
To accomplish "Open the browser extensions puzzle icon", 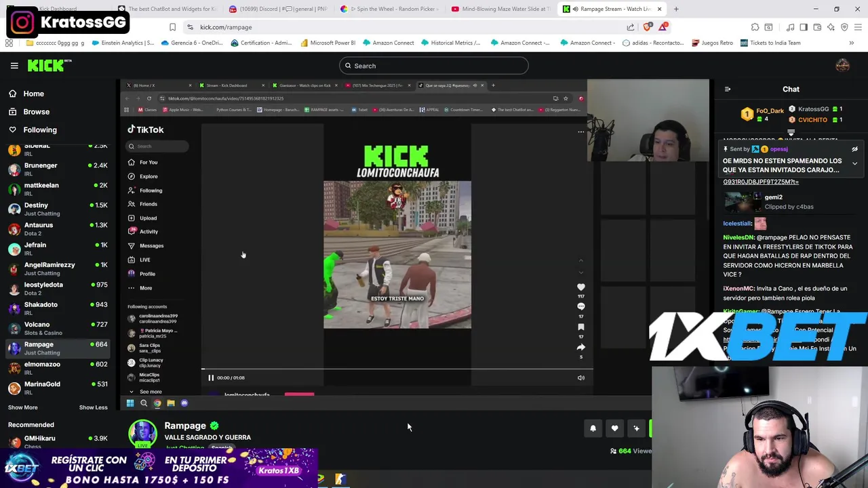I will pyautogui.click(x=755, y=27).
